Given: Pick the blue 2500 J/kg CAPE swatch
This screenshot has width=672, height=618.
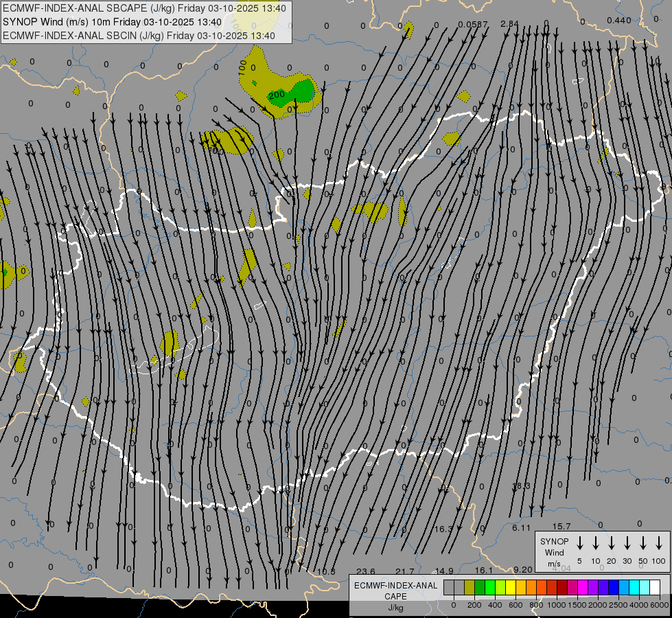Looking at the screenshot, I should click(614, 587).
